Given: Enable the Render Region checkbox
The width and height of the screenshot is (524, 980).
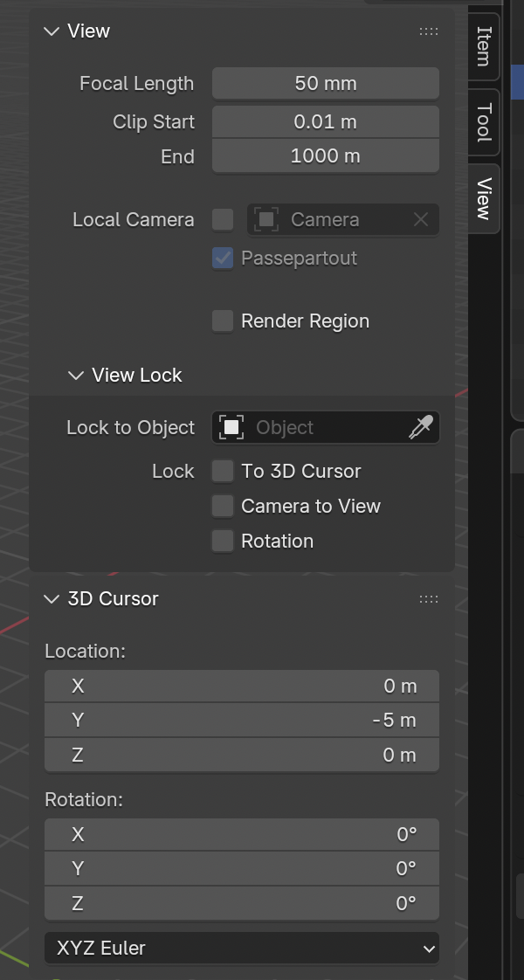Looking at the screenshot, I should 224,321.
